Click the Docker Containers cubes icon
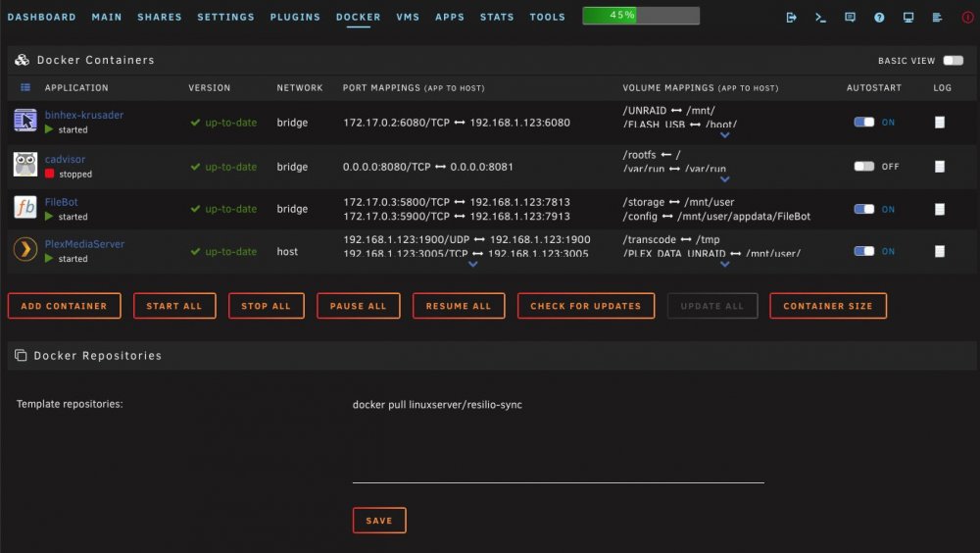980x553 pixels. [x=22, y=60]
